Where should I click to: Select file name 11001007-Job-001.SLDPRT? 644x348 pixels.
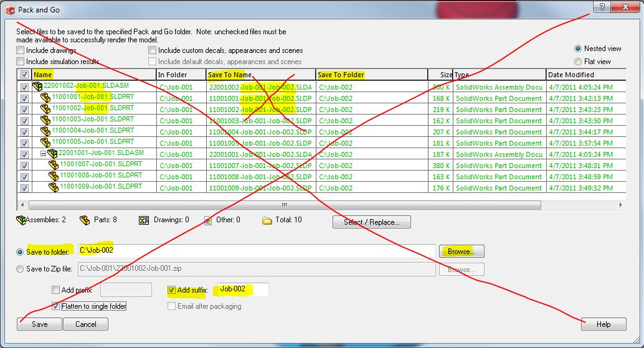[101, 164]
